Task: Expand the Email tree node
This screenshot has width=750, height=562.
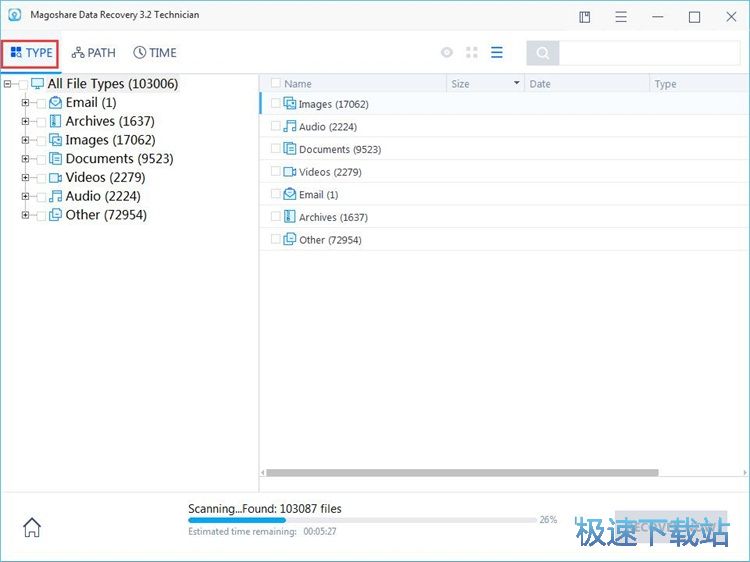Action: [x=25, y=103]
